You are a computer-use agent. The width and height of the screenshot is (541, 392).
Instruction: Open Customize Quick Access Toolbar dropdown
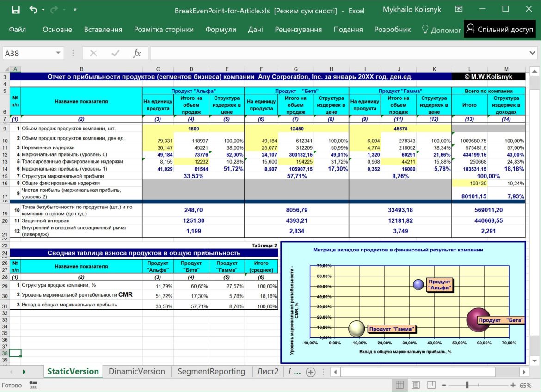pos(75,10)
